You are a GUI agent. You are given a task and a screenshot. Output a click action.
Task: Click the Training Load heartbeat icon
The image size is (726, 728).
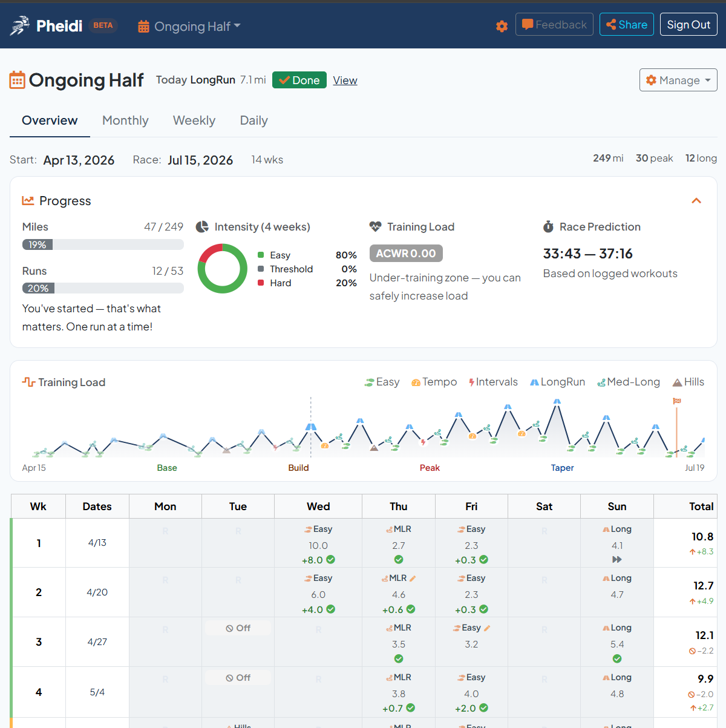click(x=375, y=227)
